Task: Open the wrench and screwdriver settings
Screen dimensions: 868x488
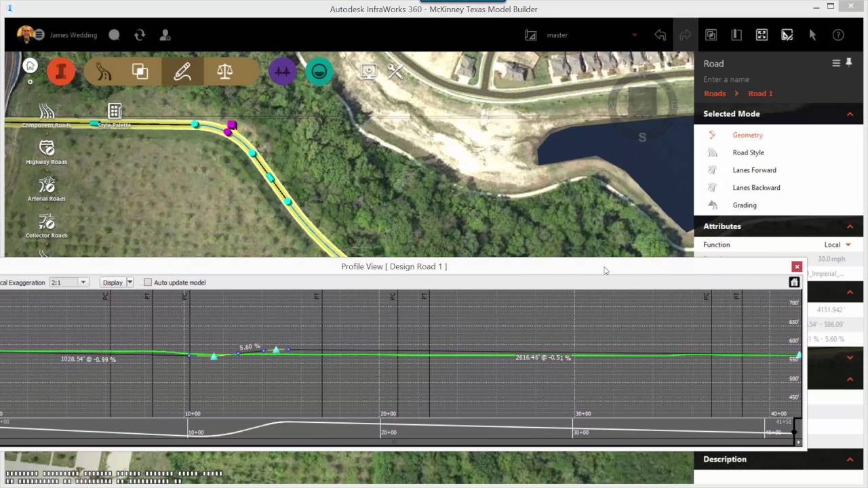Action: [395, 71]
